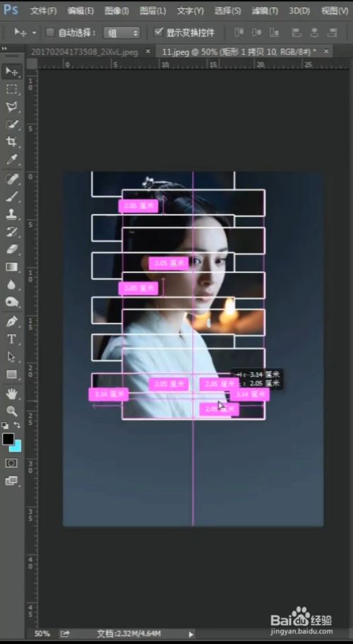
Task: Open the 视图(V) menu
Action: pos(335,11)
